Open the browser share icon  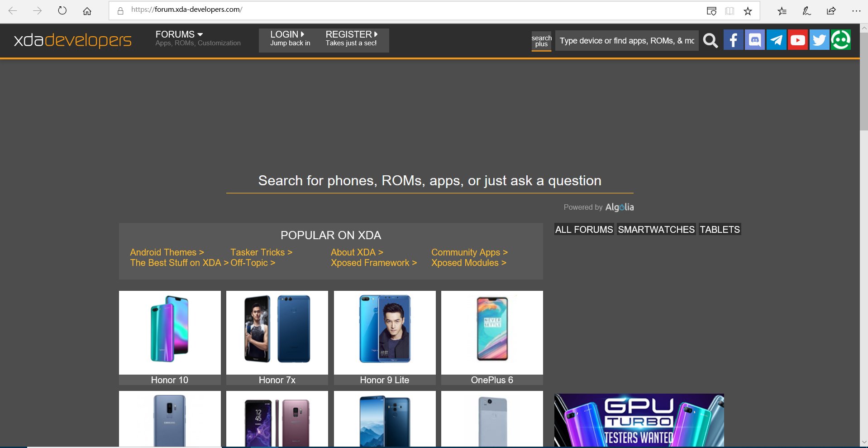point(831,11)
